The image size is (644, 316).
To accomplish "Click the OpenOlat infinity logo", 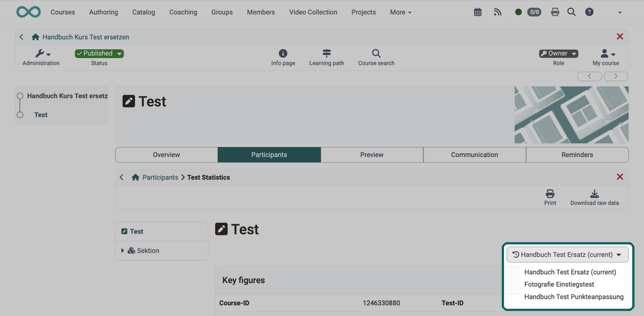I will coord(29,12).
